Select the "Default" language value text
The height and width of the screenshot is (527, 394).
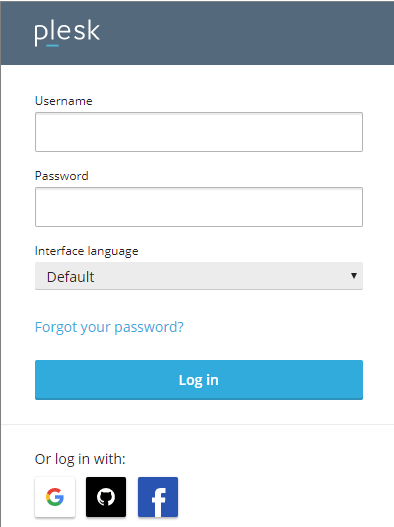coord(71,277)
